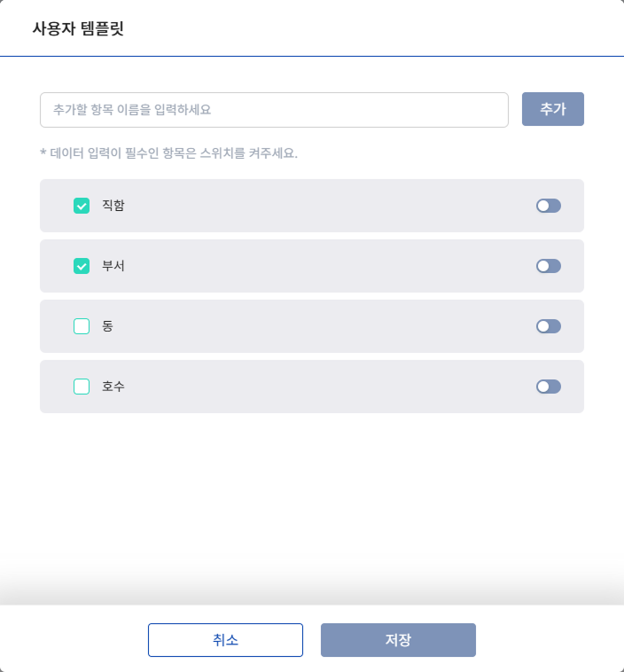Image resolution: width=624 pixels, height=672 pixels.
Task: Uncheck the 직함 checkbox
Action: (x=82, y=206)
